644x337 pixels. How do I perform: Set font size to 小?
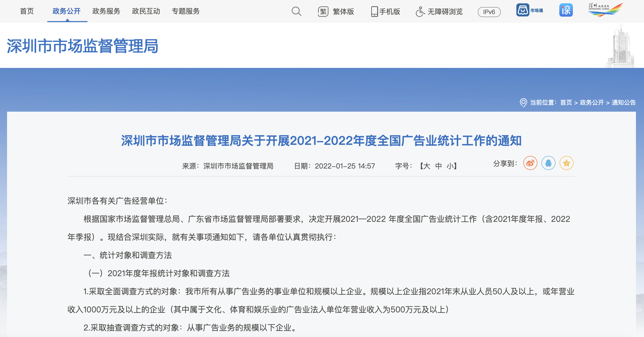[x=450, y=166]
